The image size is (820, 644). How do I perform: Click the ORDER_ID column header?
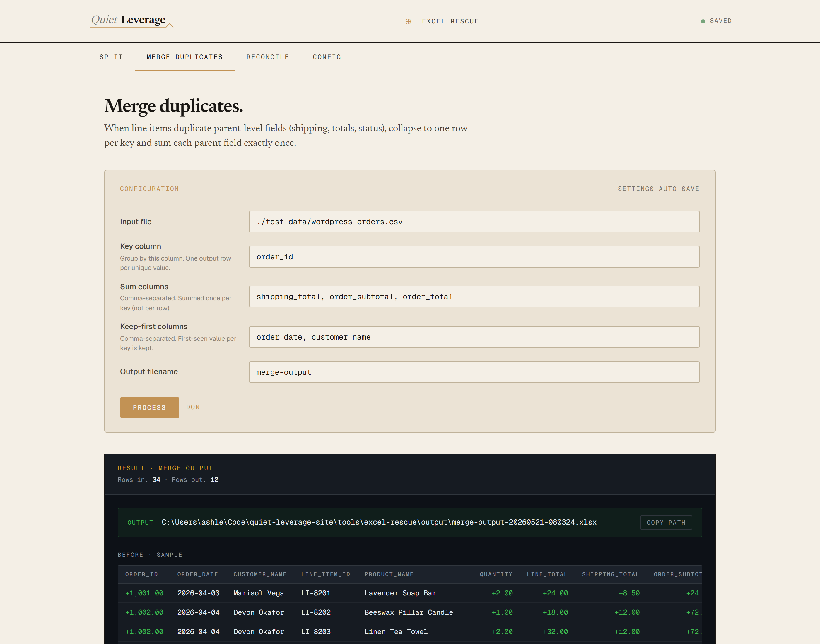pyautogui.click(x=141, y=574)
